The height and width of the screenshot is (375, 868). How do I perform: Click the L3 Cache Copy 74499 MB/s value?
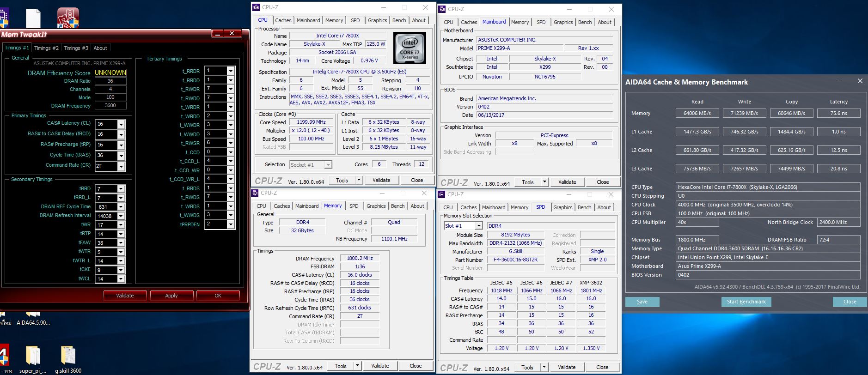tap(791, 169)
